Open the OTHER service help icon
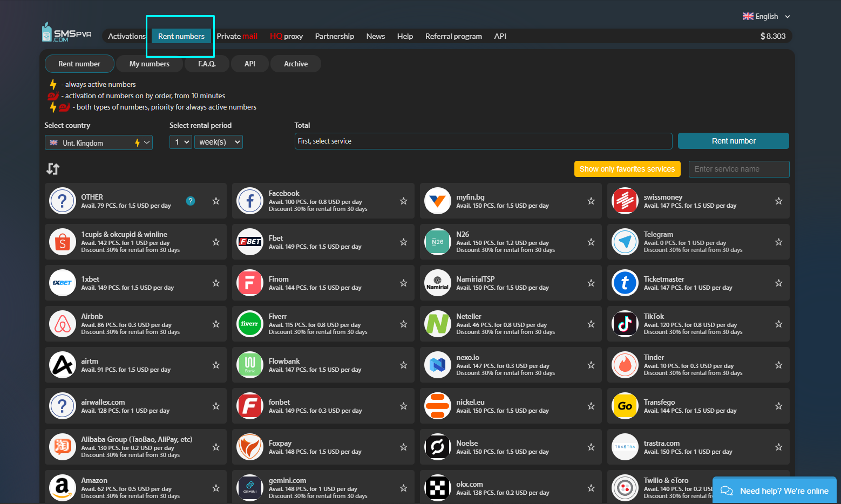Viewport: 841px width, 504px height. [191, 201]
